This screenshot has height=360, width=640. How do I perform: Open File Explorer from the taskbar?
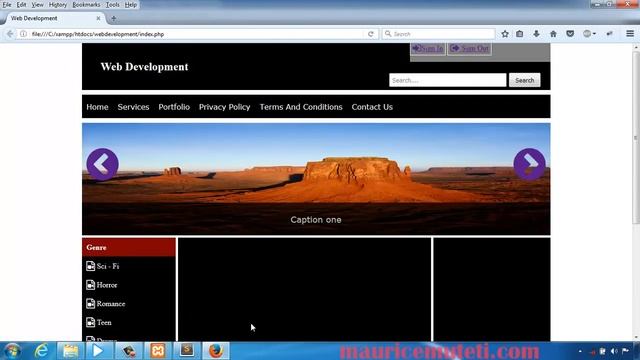(x=70, y=351)
